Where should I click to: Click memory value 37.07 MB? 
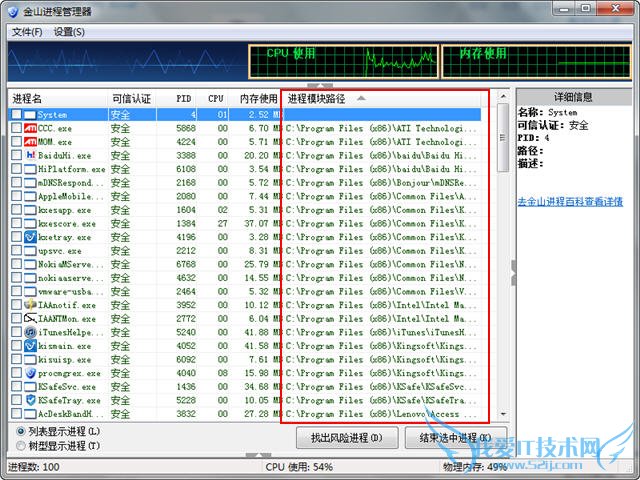(x=262, y=224)
